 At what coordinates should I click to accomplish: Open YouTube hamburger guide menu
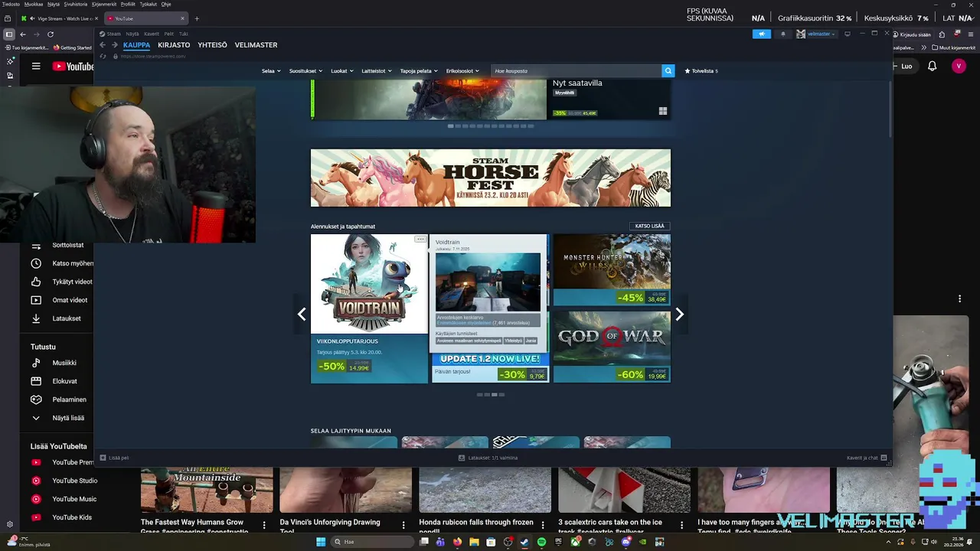(36, 67)
